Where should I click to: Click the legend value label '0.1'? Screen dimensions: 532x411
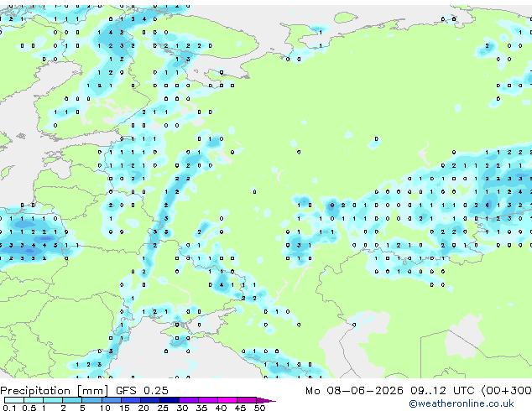9,408
